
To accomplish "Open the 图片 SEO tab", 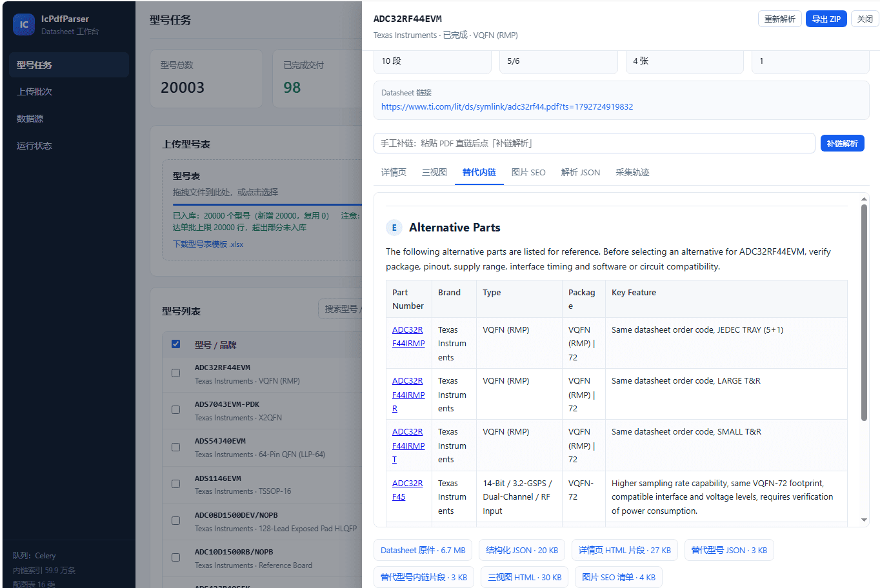I will tap(528, 172).
